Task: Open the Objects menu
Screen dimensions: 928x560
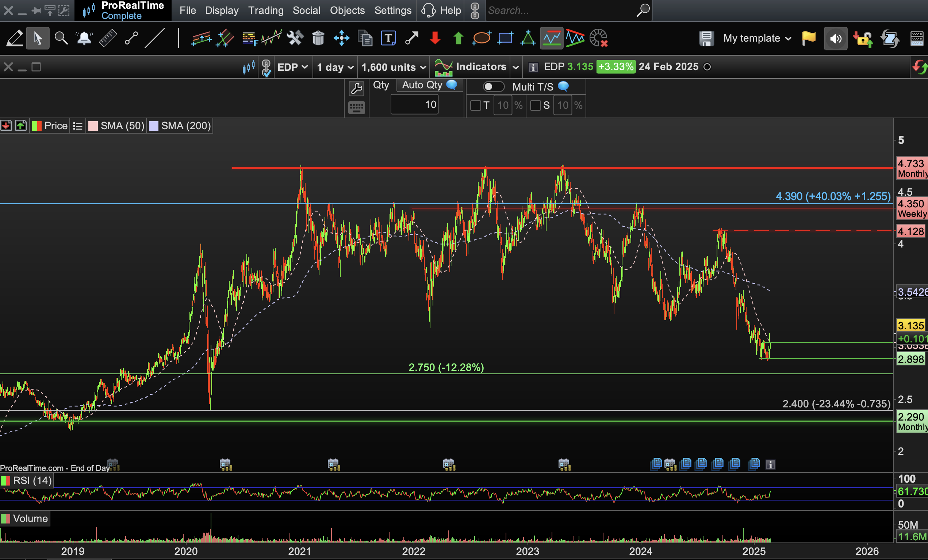Action: click(x=347, y=11)
